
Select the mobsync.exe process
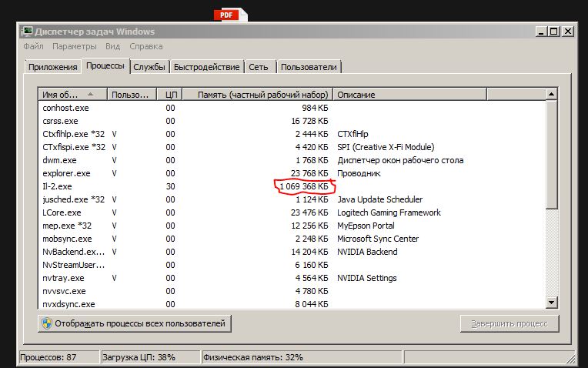(292, 239)
